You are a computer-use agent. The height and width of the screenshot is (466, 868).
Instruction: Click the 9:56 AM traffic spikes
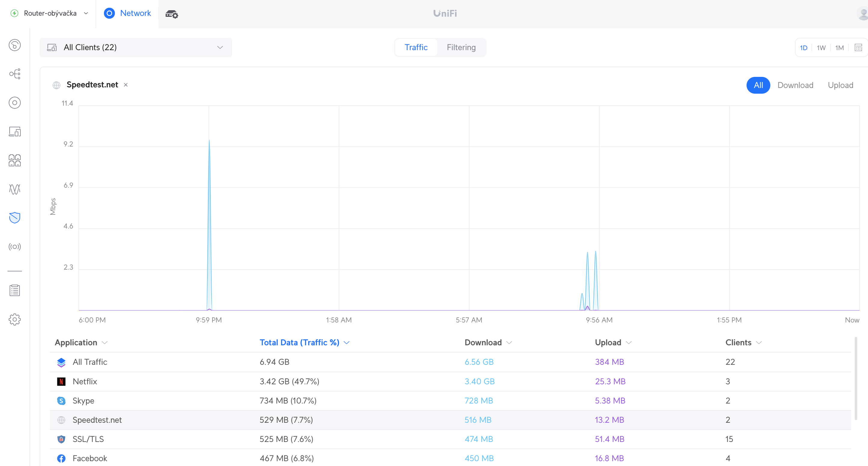[x=589, y=280]
